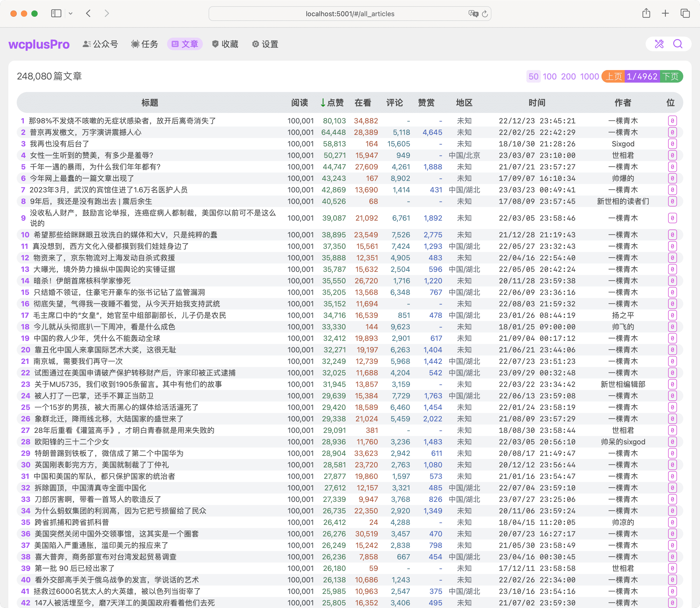Click the shield icon beside 收藏
The height and width of the screenshot is (608, 700).
pyautogui.click(x=215, y=44)
